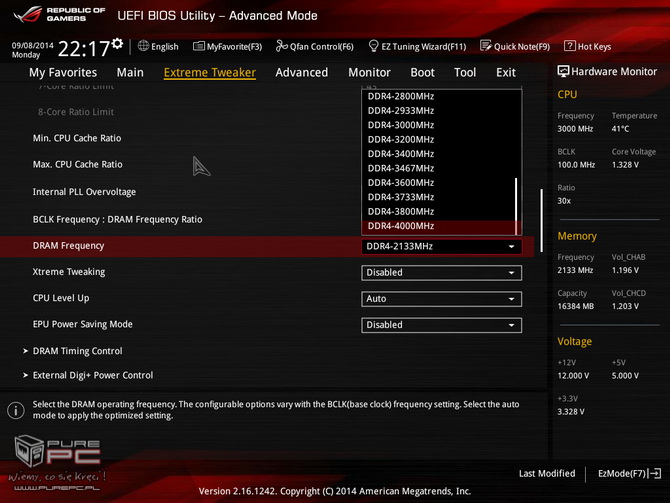Screen dimensions: 670x503
Task: Click the Hardware Monitor monitor icon
Action: click(x=563, y=71)
